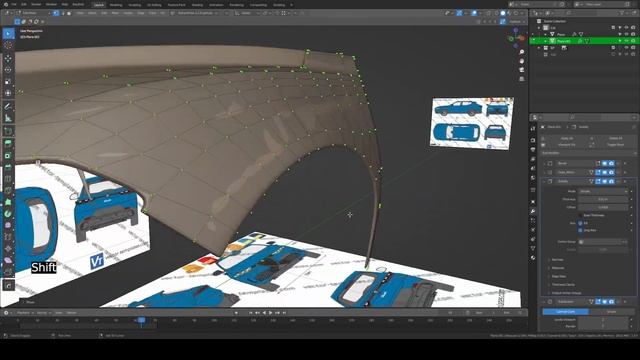640x360 pixels.
Task: Expand the Bevel modifier panel
Action: point(544,163)
